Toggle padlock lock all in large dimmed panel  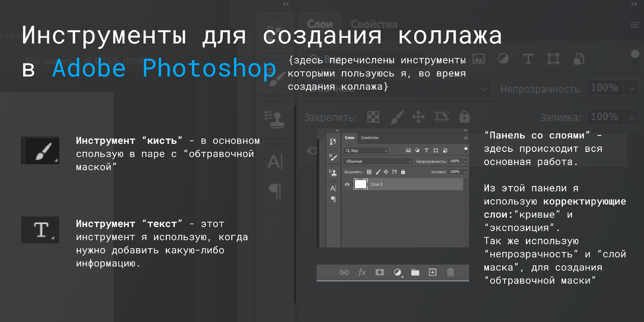pyautogui.click(x=465, y=116)
